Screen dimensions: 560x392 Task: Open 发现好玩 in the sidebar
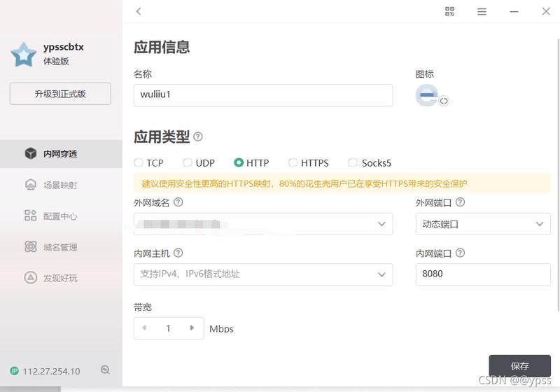(x=61, y=278)
